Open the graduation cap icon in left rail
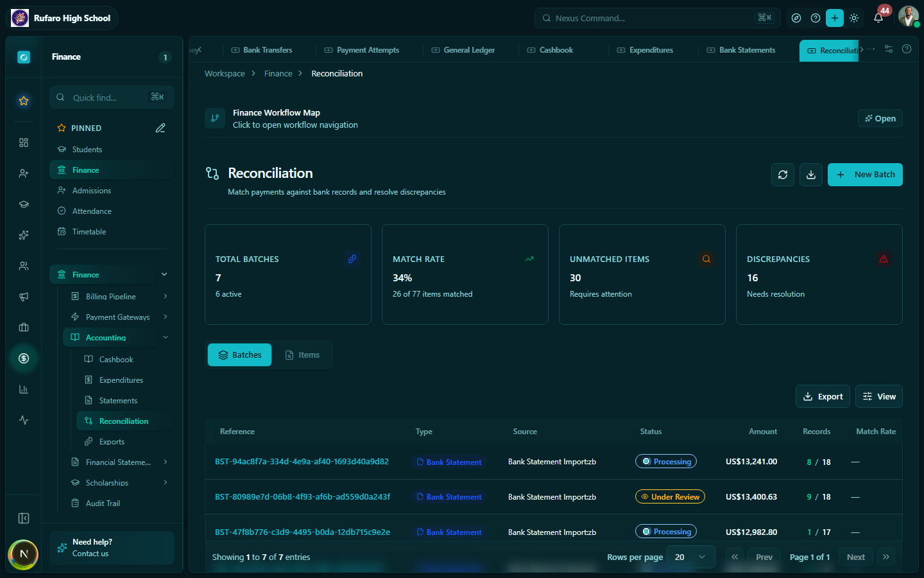The height and width of the screenshot is (578, 924). coord(24,204)
